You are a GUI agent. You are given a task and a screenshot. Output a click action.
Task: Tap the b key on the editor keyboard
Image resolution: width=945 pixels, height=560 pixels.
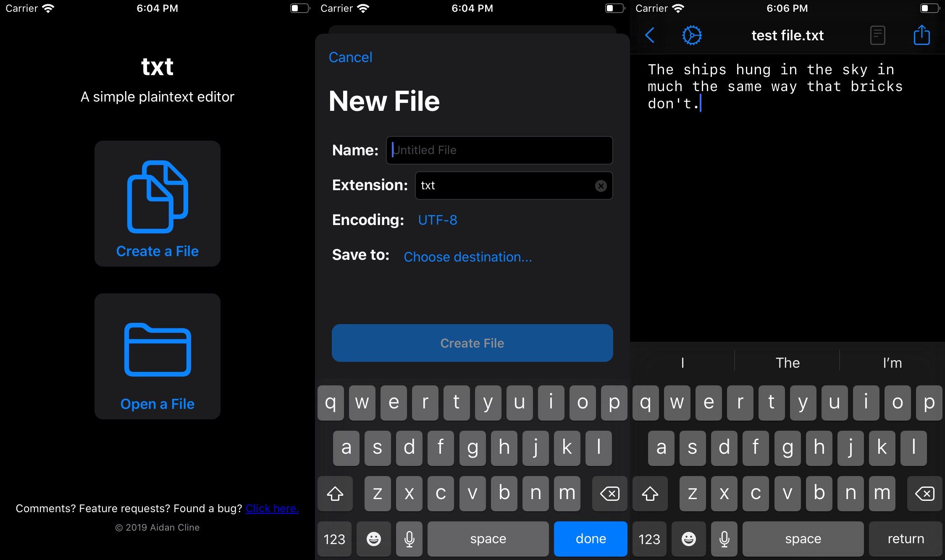[x=819, y=494]
